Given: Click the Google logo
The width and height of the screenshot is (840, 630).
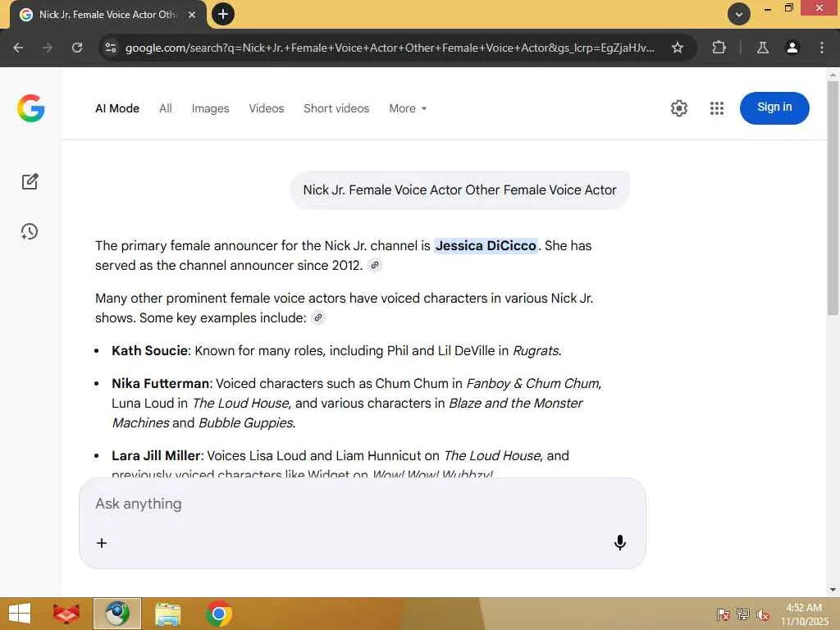Looking at the screenshot, I should [x=30, y=108].
